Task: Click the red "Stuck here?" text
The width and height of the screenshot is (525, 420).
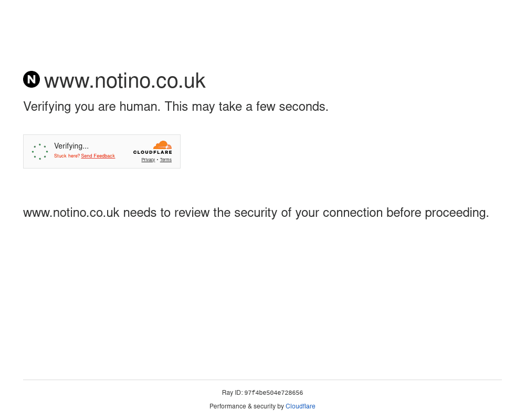Action: [67, 156]
